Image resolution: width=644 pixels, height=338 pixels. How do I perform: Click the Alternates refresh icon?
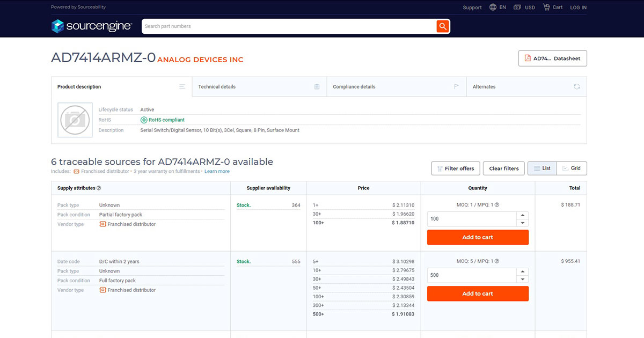pyautogui.click(x=577, y=86)
